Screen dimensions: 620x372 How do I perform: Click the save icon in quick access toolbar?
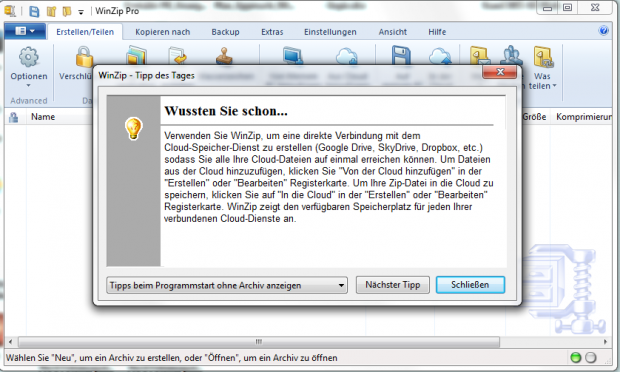(34, 11)
